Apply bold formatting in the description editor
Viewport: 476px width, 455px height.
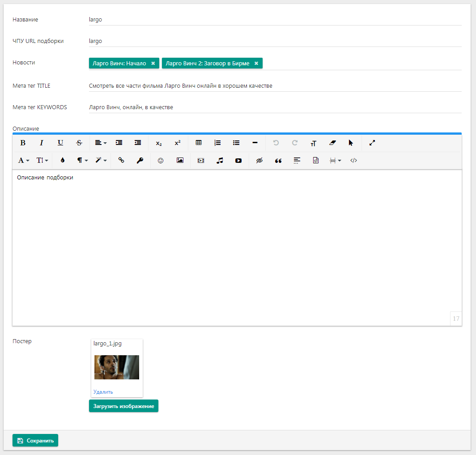point(23,143)
